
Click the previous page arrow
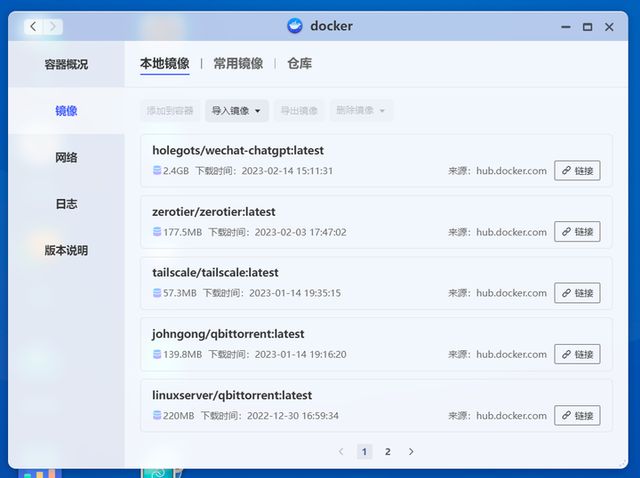tap(341, 452)
